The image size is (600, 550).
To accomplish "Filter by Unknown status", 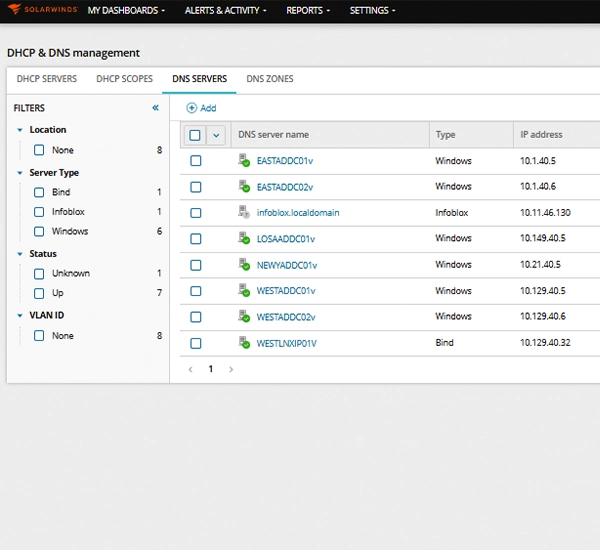I will pyautogui.click(x=39, y=274).
